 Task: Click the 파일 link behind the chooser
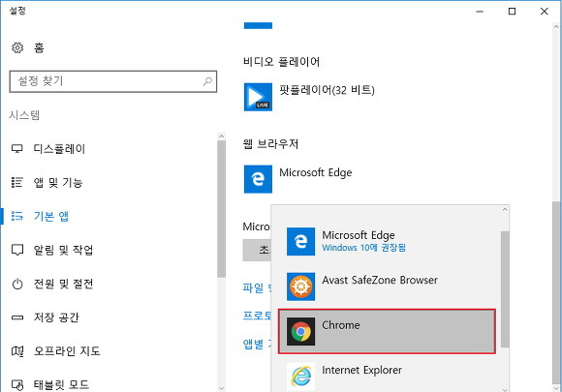click(x=257, y=287)
